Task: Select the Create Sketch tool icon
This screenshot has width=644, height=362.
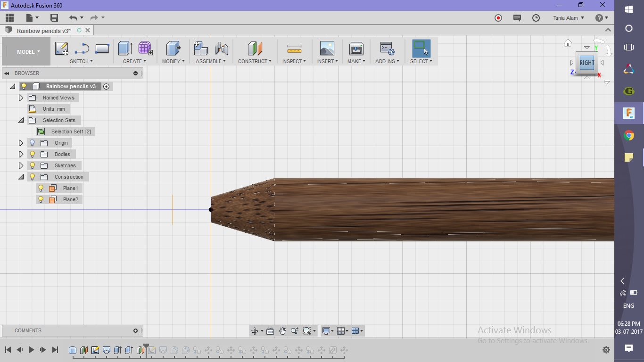Action: coord(62,49)
